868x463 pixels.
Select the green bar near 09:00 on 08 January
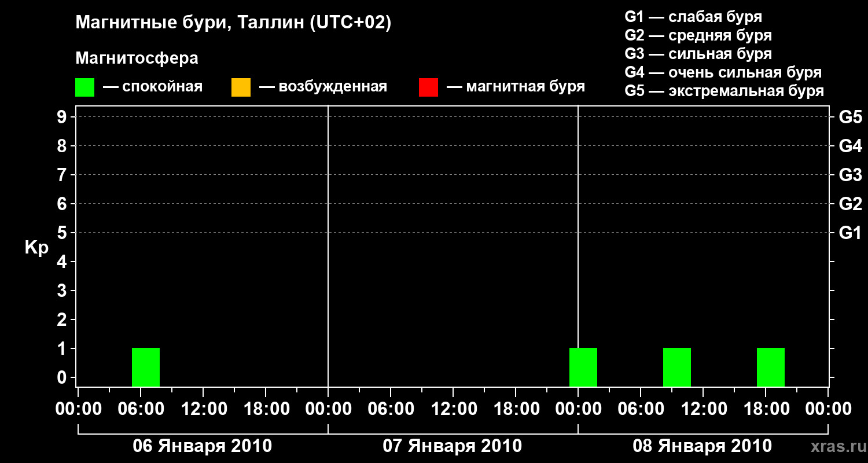tap(677, 367)
